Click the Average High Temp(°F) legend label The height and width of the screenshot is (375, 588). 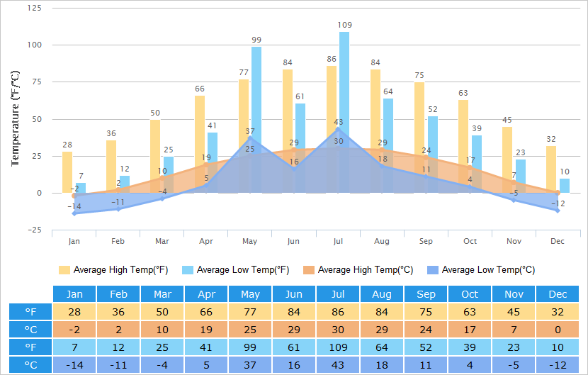pyautogui.click(x=120, y=270)
